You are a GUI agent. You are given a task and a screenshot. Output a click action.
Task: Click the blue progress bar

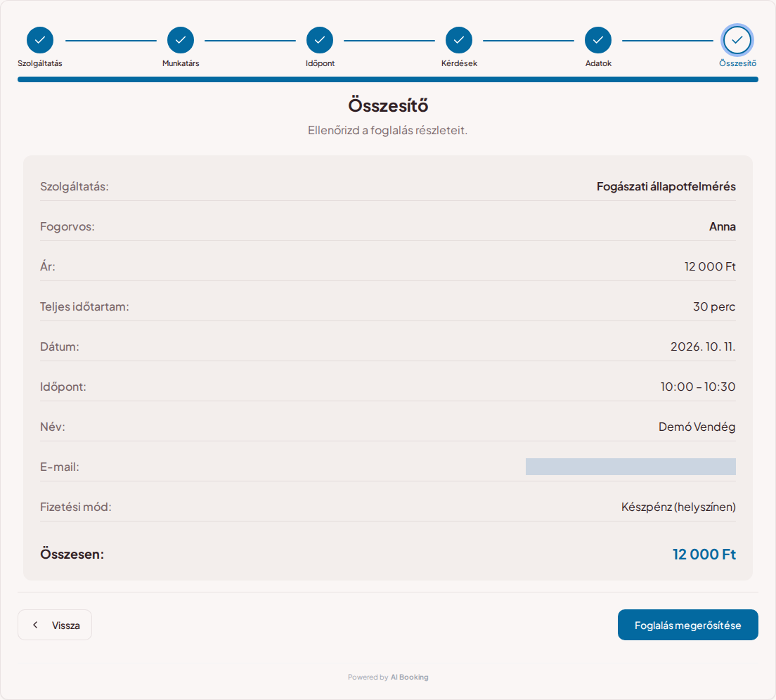point(388,79)
